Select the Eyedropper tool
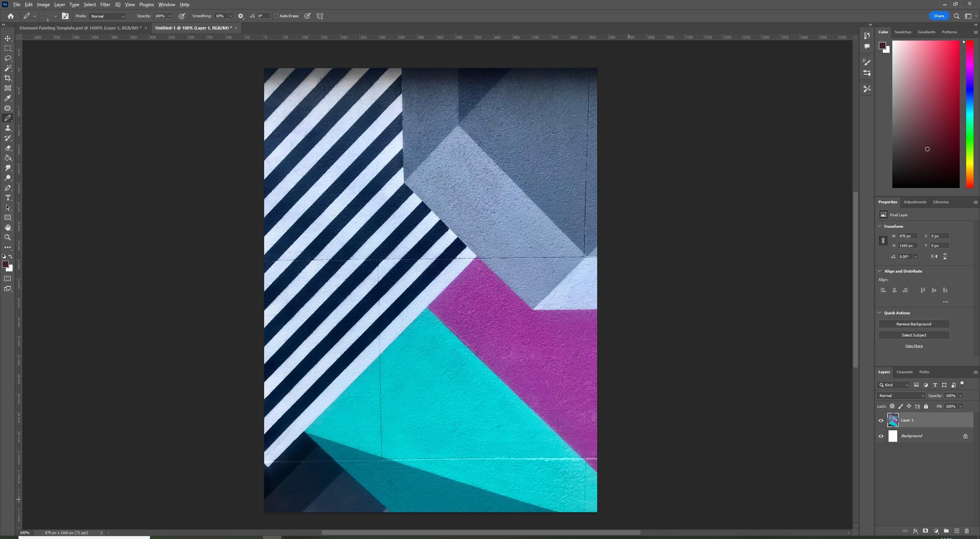This screenshot has height=539, width=980. pyautogui.click(x=8, y=98)
